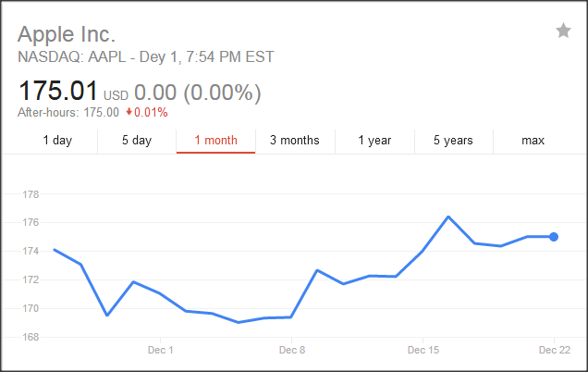Click the Dec 1 date label

pyautogui.click(x=160, y=350)
